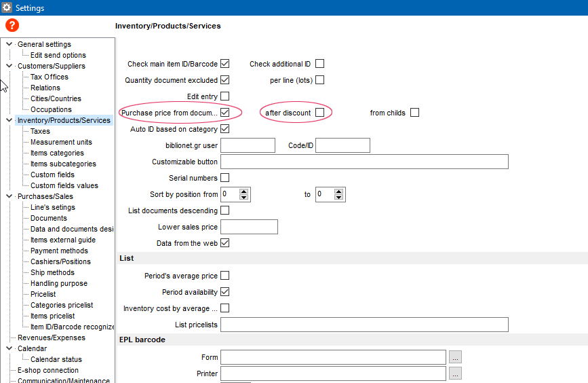
Task: Enable per line (lots) checkbox
Action: (320, 80)
